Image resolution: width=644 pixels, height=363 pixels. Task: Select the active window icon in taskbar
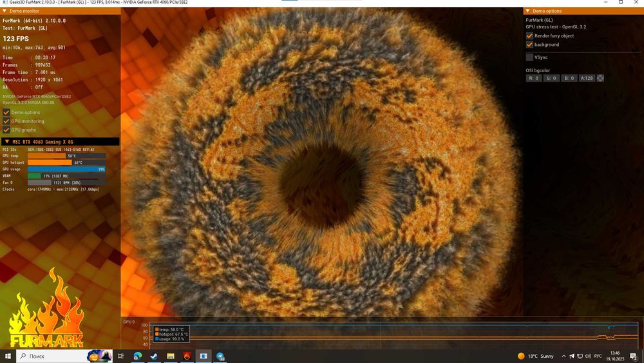[x=204, y=356]
